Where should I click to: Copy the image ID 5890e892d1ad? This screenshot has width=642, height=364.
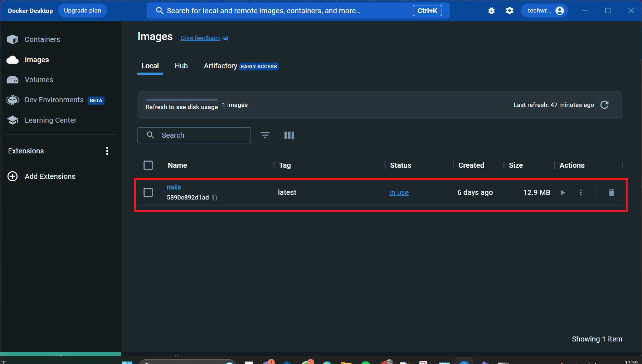(215, 197)
